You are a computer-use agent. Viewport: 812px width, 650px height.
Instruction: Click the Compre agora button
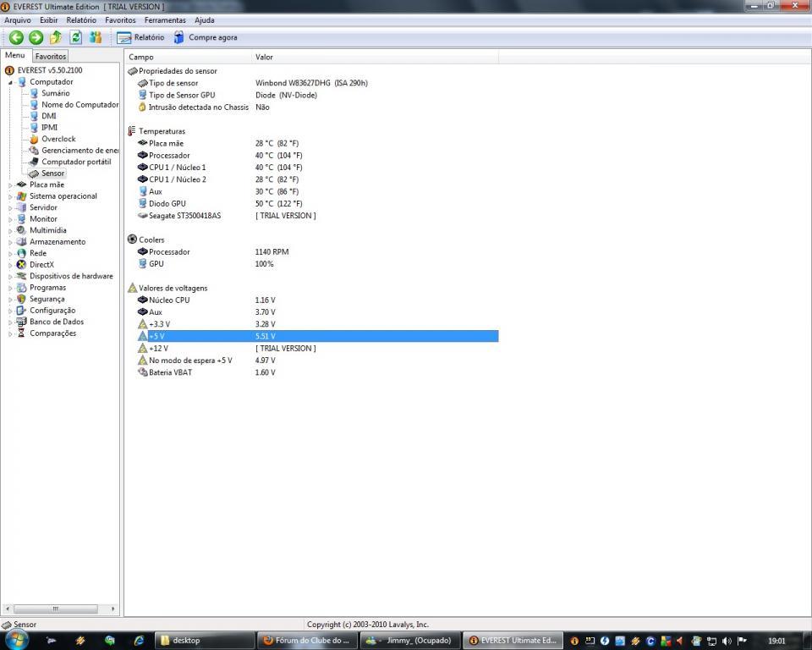tap(205, 37)
